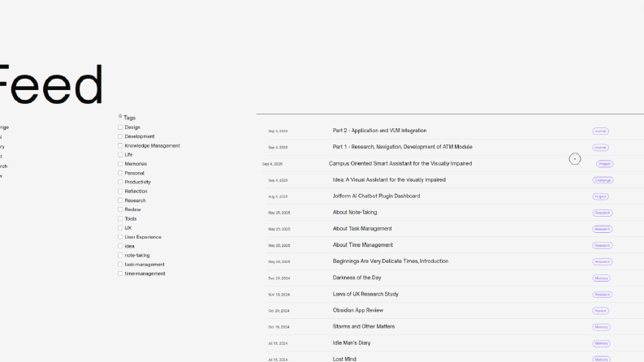This screenshot has height=362, width=644.
Task: Click Research badge on Beginnings row
Action: (603, 262)
